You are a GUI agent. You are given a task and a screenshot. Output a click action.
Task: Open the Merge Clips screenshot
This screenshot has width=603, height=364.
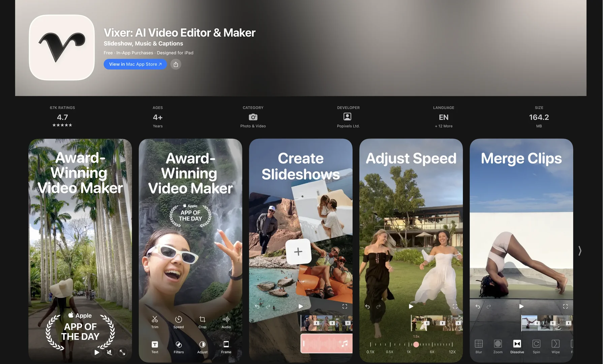tap(521, 250)
